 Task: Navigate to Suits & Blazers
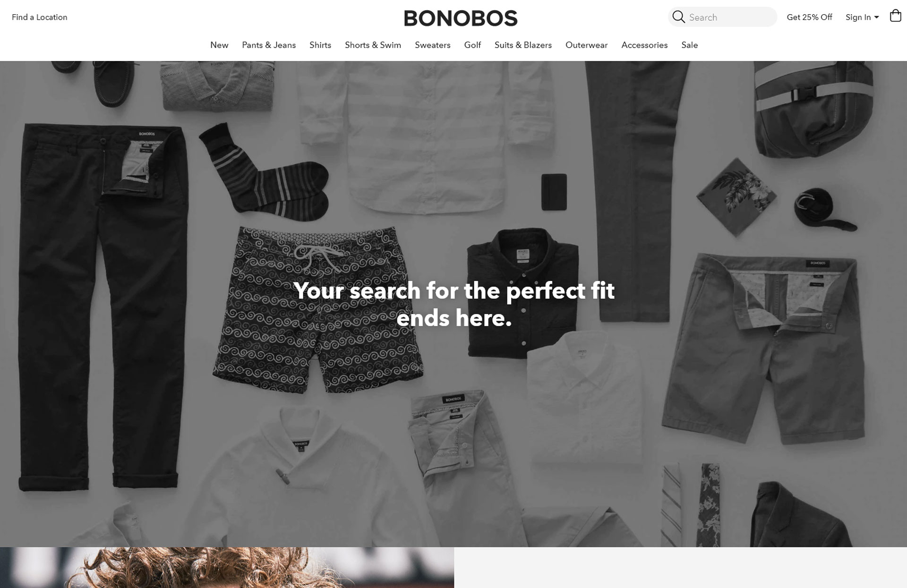point(523,45)
